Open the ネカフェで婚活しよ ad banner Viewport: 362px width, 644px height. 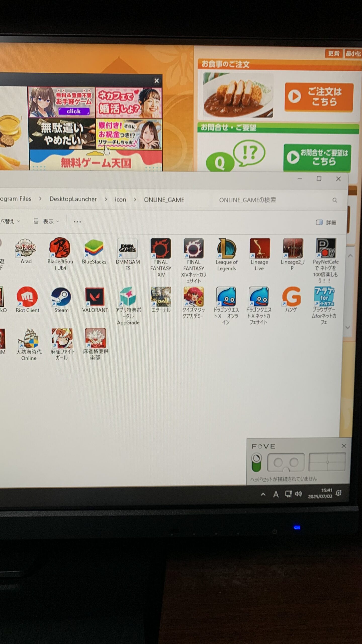coord(129,103)
